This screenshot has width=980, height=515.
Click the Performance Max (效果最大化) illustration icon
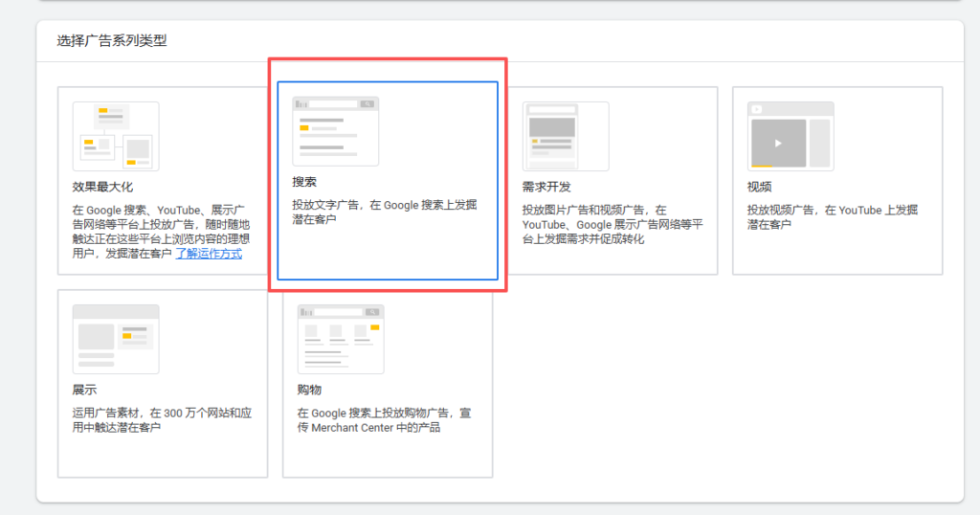[x=116, y=136]
